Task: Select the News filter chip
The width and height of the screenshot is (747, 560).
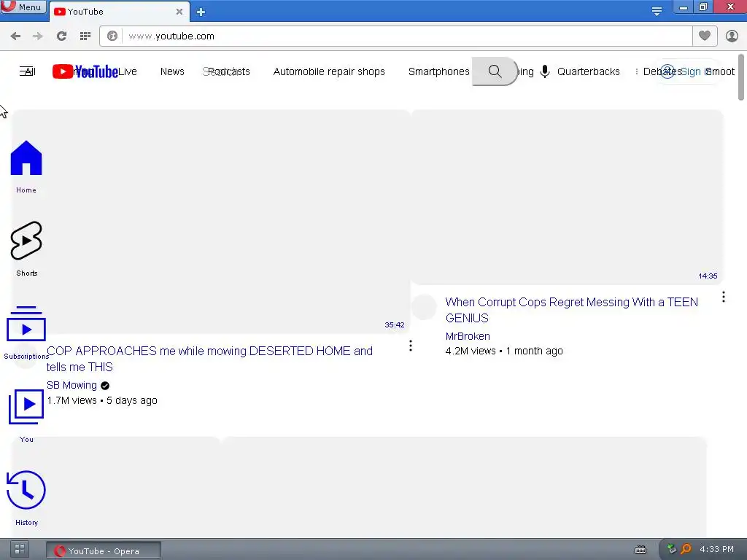Action: (x=172, y=71)
